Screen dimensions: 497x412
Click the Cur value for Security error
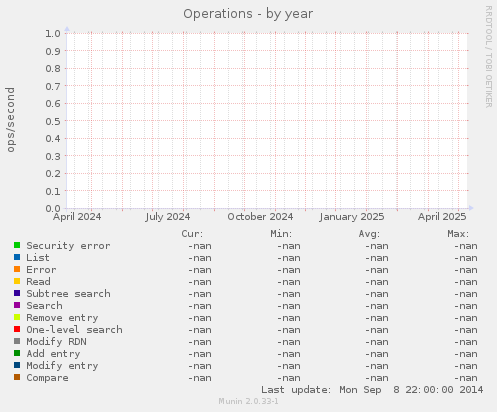pos(200,246)
